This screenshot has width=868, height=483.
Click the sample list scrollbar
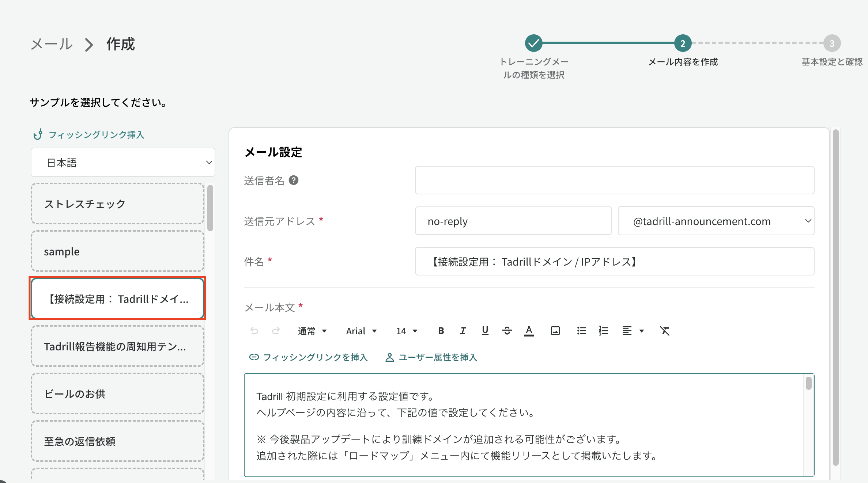point(210,208)
